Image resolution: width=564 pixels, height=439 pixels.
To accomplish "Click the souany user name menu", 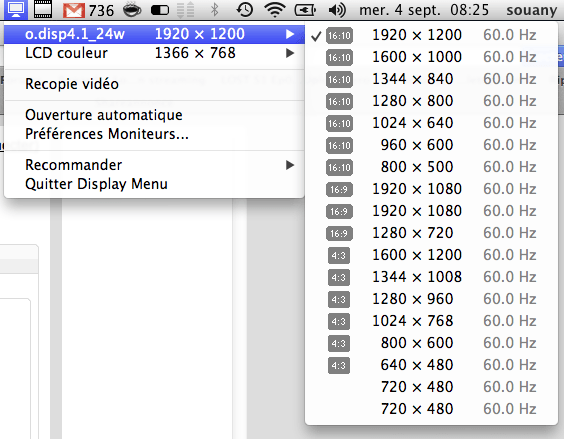I will point(532,10).
